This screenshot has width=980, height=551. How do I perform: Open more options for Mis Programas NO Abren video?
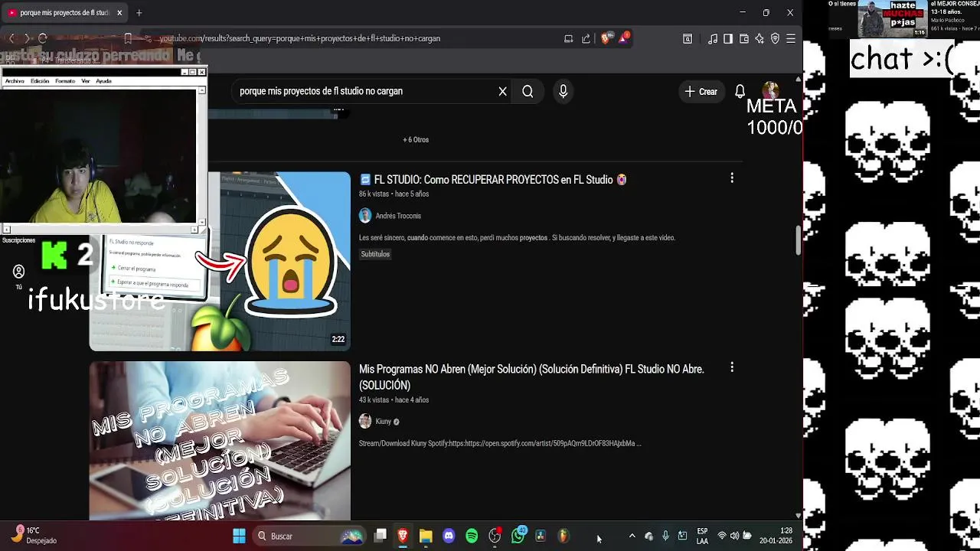(732, 367)
